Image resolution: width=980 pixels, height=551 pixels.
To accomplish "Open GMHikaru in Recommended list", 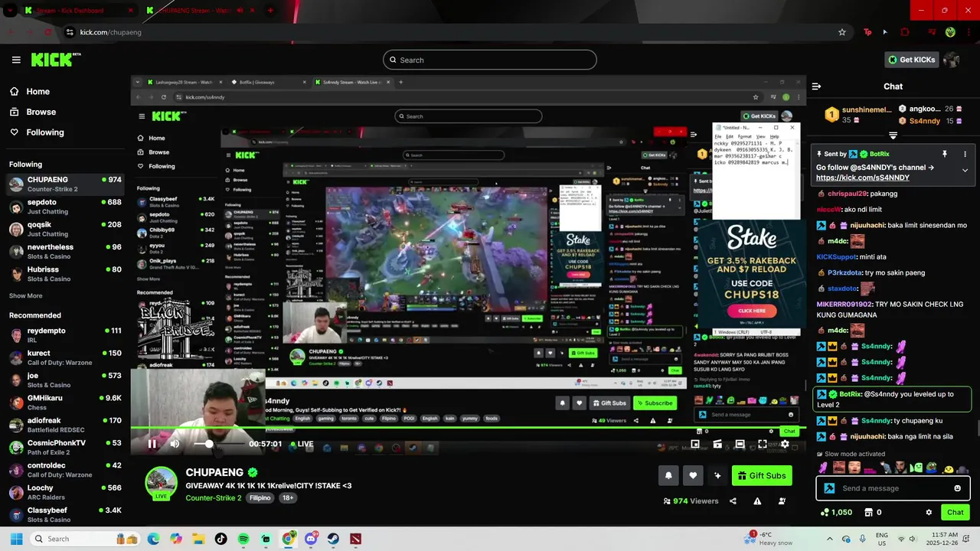I will point(65,403).
